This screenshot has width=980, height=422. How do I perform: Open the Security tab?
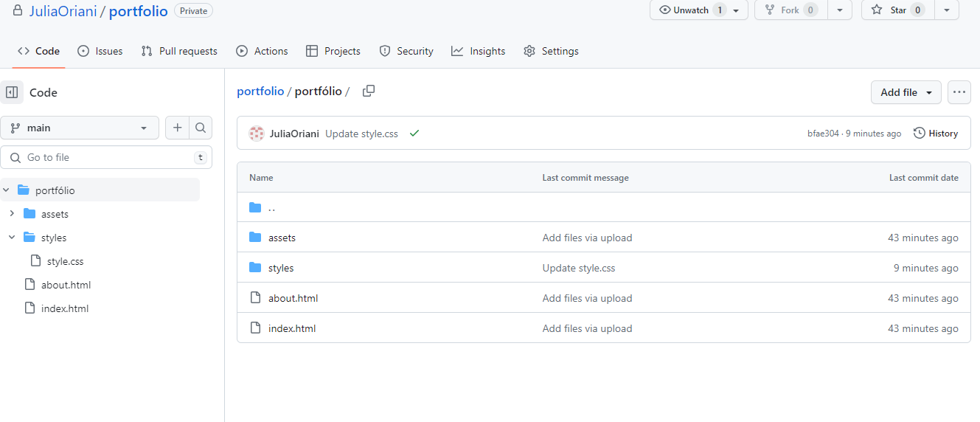[406, 51]
